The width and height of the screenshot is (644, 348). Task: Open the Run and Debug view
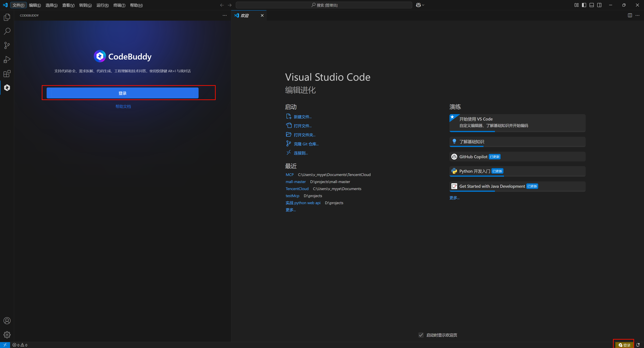7,59
